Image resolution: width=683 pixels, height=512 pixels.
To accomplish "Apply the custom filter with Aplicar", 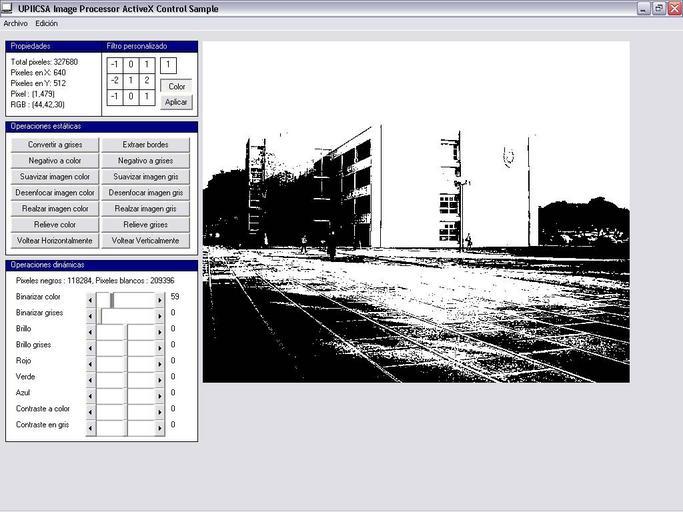I will (176, 102).
